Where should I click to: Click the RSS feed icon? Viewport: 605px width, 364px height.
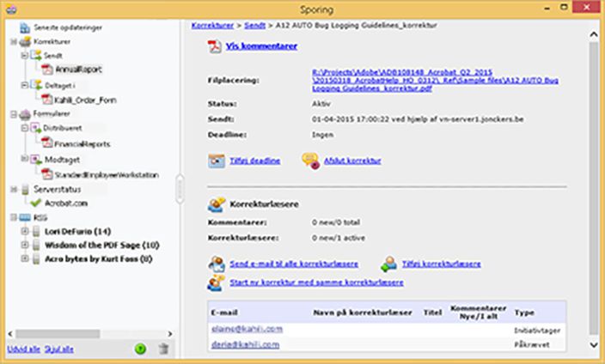(25, 218)
